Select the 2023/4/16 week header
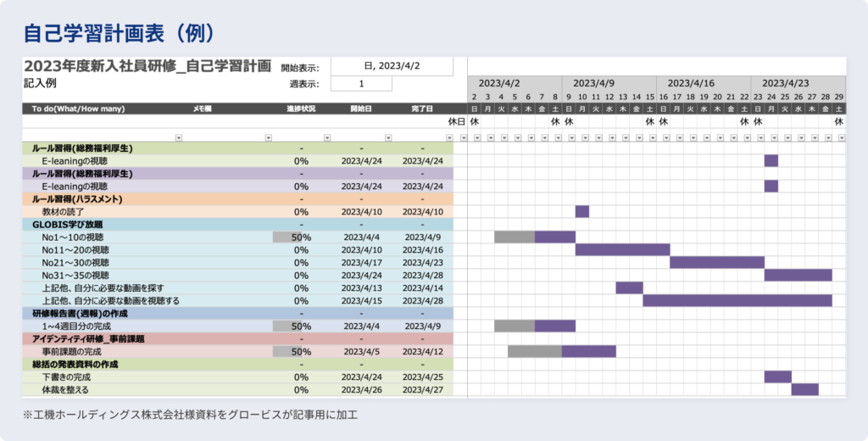 point(691,84)
